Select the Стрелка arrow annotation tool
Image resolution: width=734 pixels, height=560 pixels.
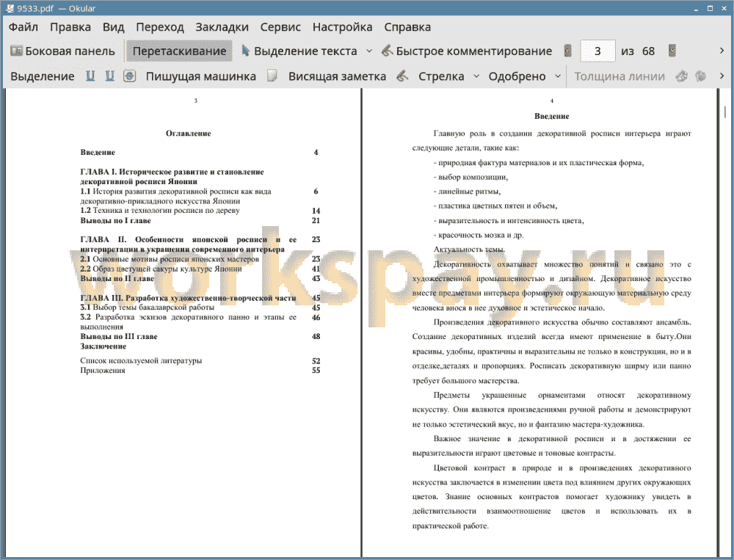[x=441, y=76]
